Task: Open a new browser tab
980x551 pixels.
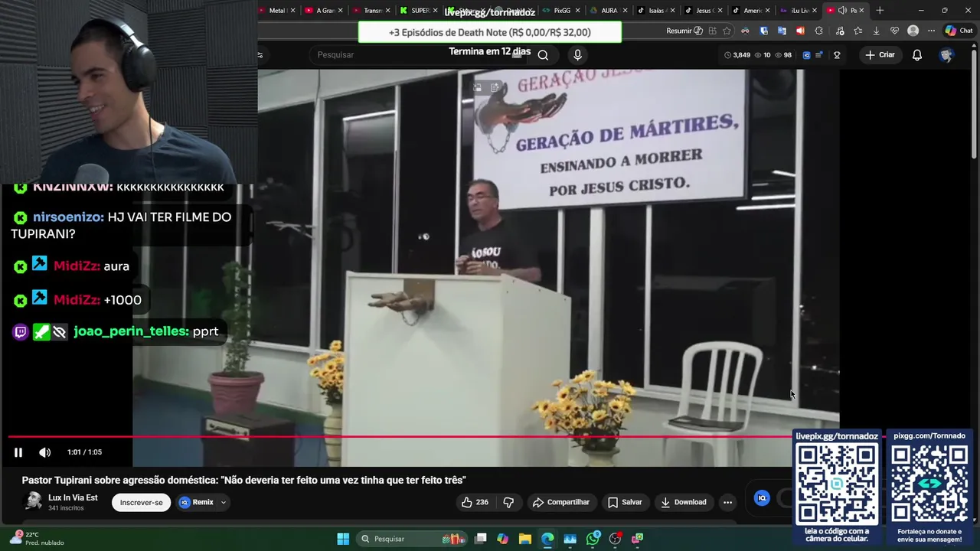Action: click(x=880, y=10)
